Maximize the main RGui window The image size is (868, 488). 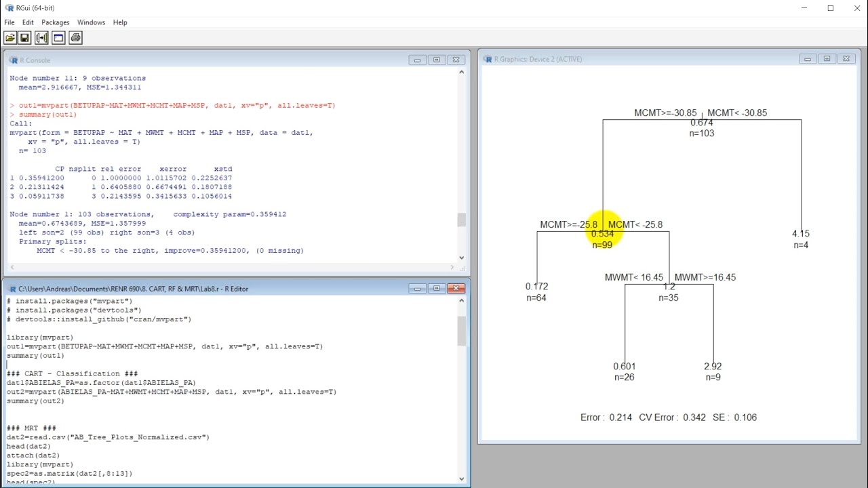coord(831,8)
